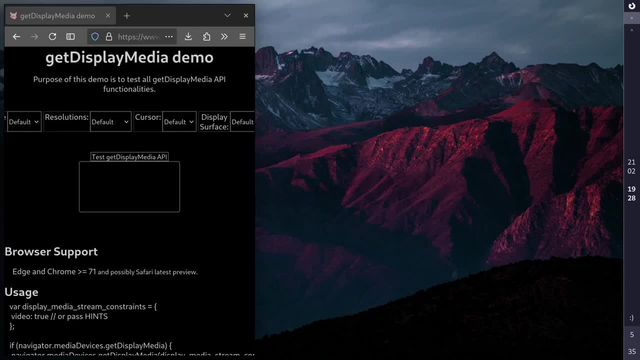View site security via padlock icon
Image resolution: width=640 pixels, height=360 pixels.
[x=109, y=37]
